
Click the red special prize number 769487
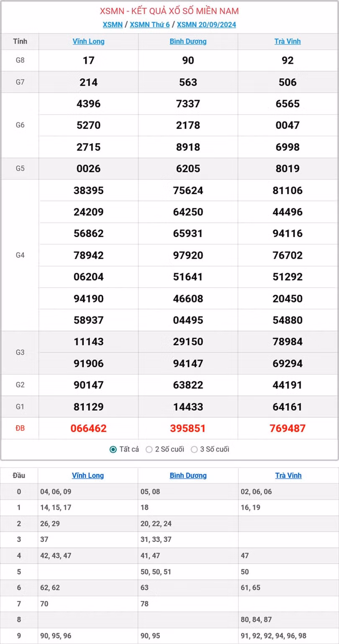click(288, 428)
